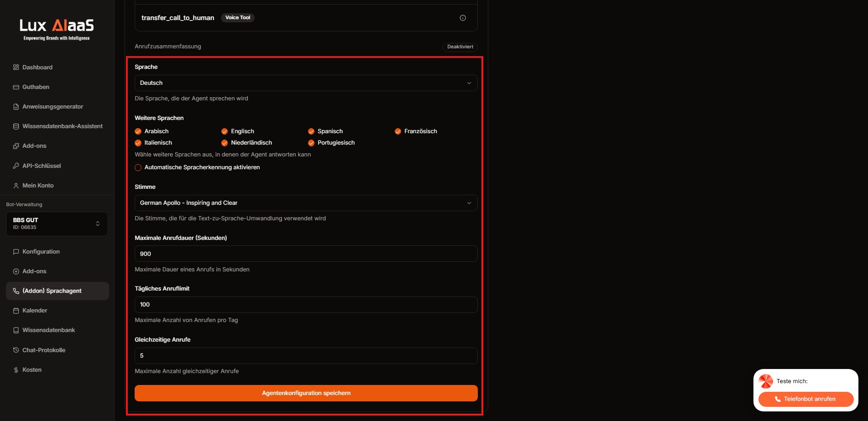Click the Anweisungsgenerator document icon
Screen dimensions: 868x421
(16, 107)
